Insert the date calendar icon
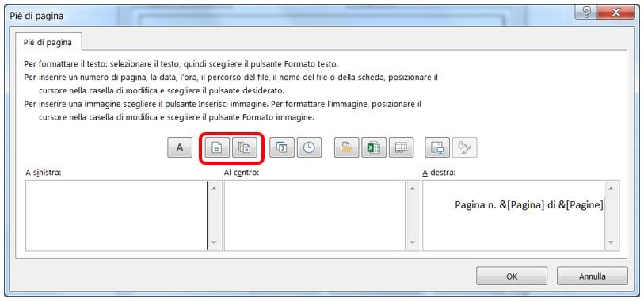 coord(282,147)
